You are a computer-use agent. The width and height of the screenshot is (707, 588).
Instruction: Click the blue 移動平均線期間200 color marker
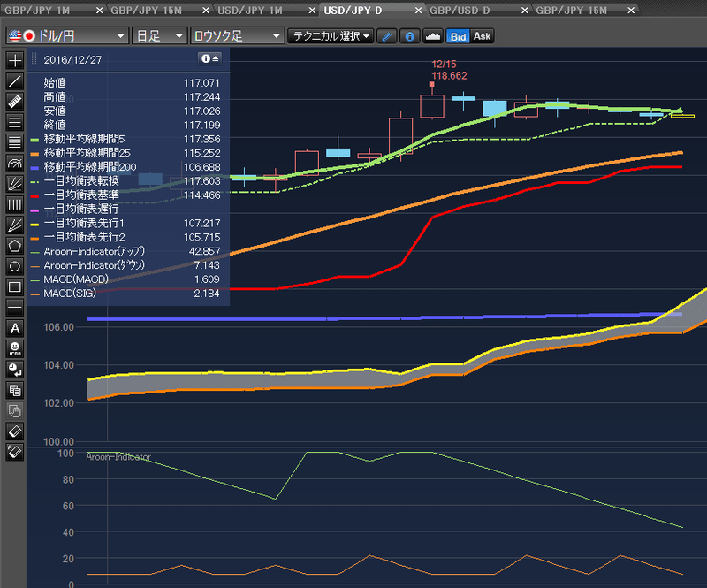pyautogui.click(x=34, y=168)
